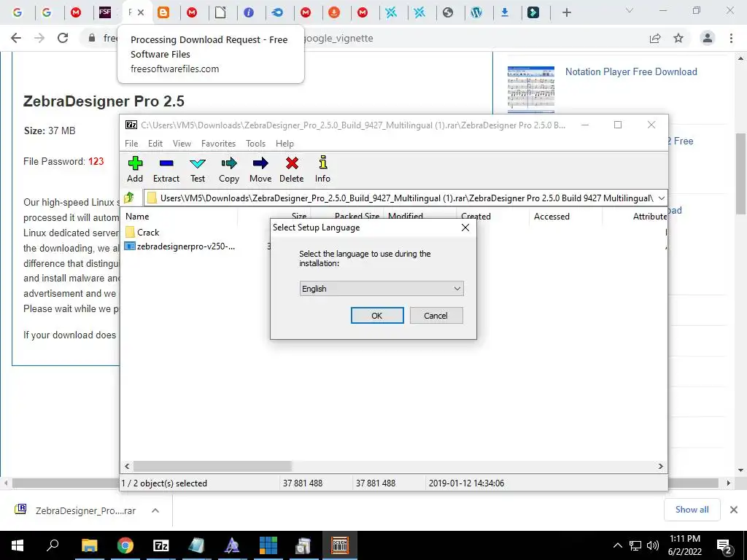Click the Move toolbar icon in 7-Zip

click(260, 169)
